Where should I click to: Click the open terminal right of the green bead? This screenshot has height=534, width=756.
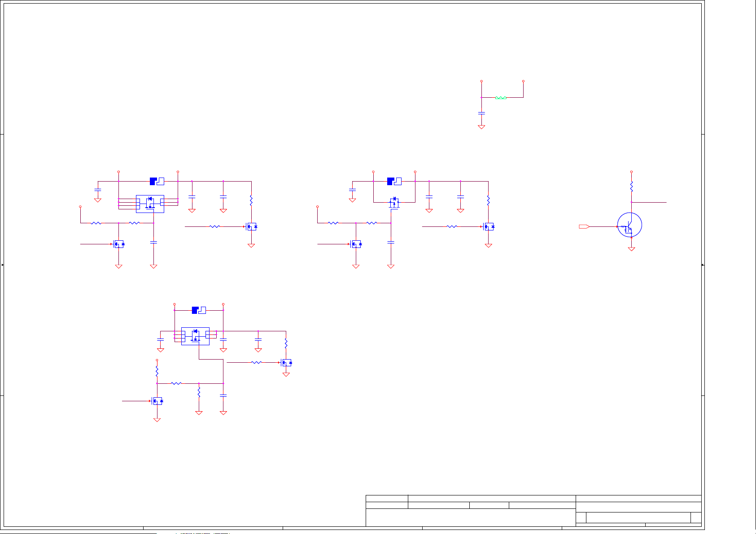523,81
